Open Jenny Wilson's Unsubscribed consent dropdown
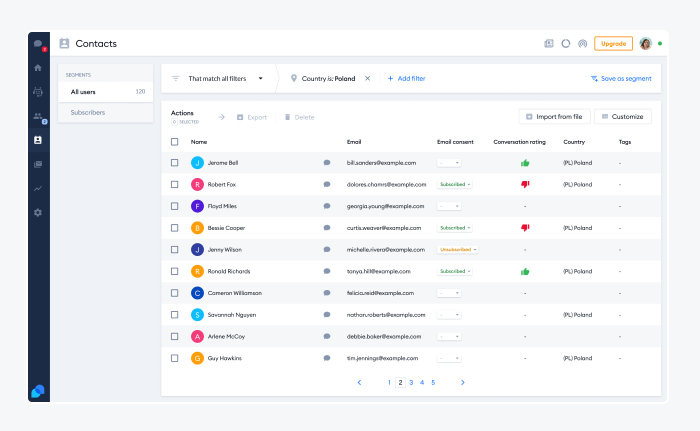The height and width of the screenshot is (431, 700). click(x=458, y=249)
